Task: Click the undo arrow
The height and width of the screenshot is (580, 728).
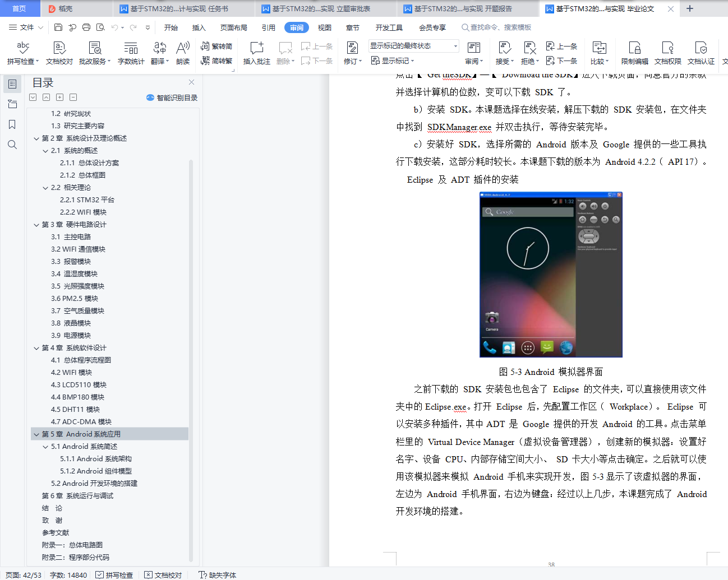Action: pos(115,27)
